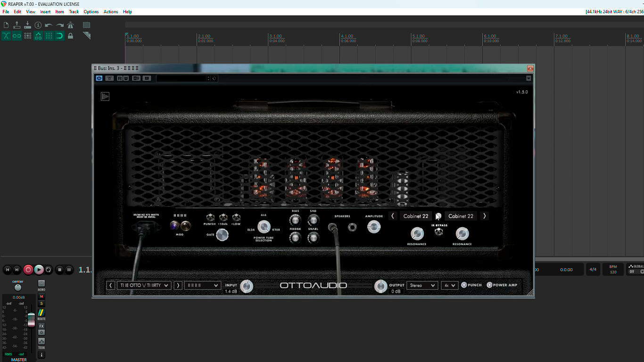The width and height of the screenshot is (644, 362).
Task: Click the GATE knob
Action: click(222, 235)
